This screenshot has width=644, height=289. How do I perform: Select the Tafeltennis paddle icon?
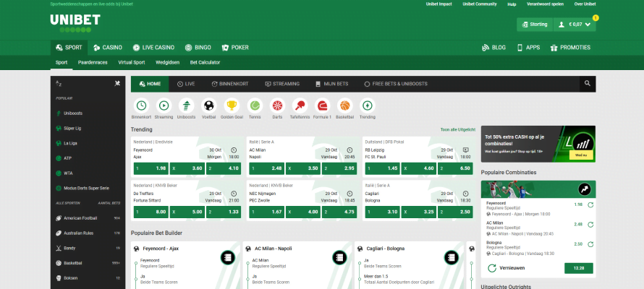(x=300, y=105)
